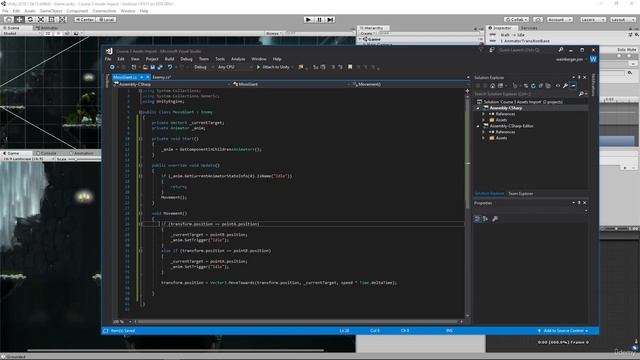Toggle Unity handle rotation Local button
640x360 pixels.
click(106, 19)
